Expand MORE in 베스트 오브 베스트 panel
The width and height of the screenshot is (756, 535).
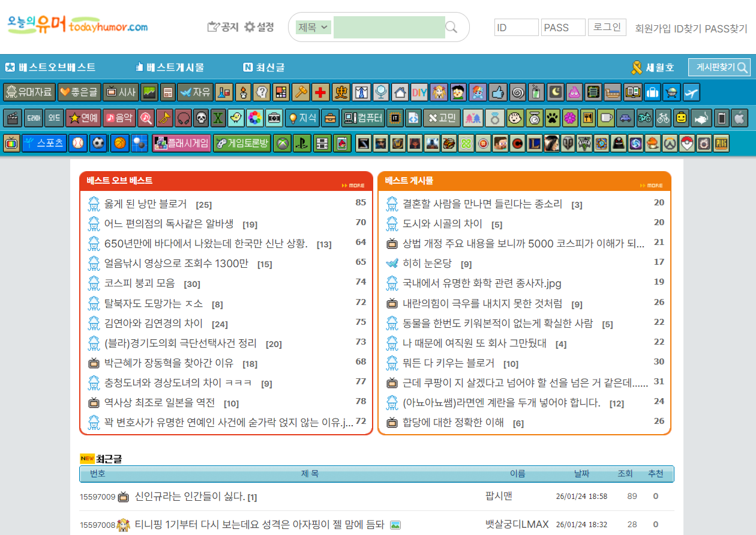353,186
